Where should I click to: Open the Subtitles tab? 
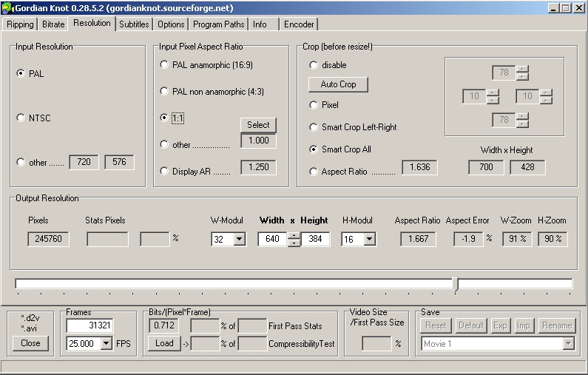[134, 24]
